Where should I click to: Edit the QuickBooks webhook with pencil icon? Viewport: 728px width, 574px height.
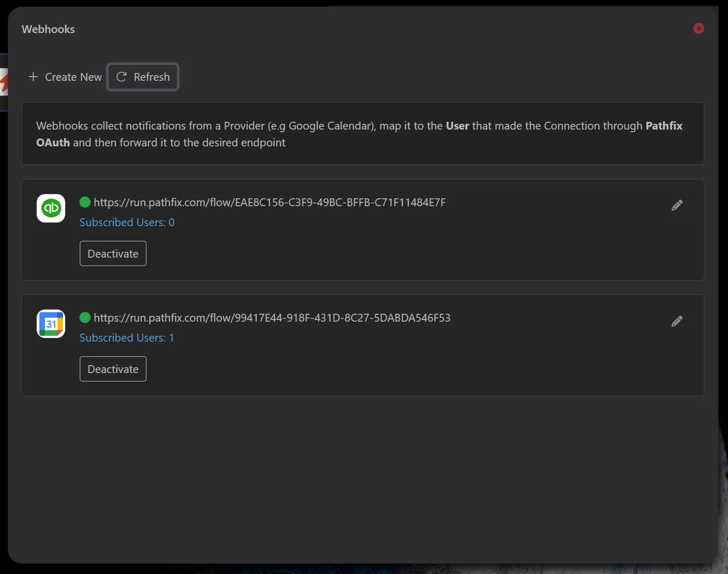click(677, 206)
